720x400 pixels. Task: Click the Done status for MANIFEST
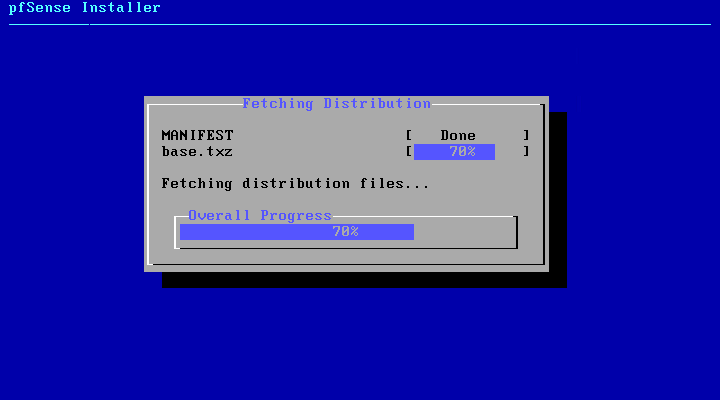[x=458, y=135]
